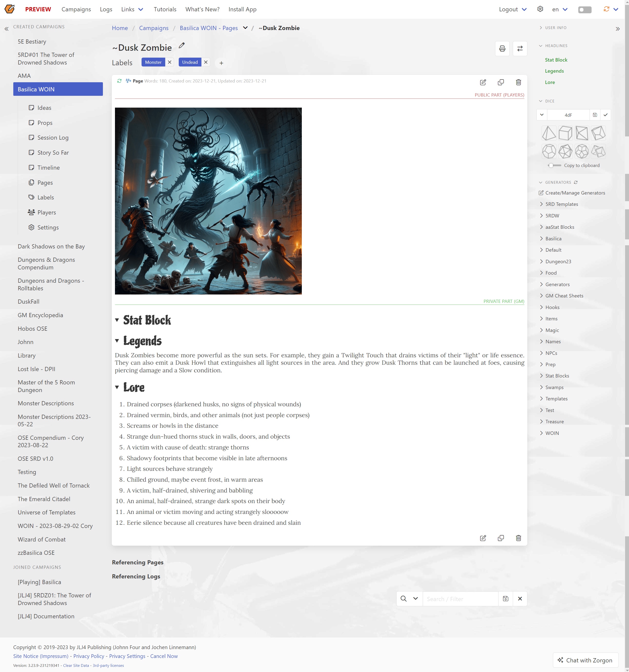This screenshot has width=629, height=672.
Task: Click the trash icon at top of page card
Action: (x=518, y=82)
